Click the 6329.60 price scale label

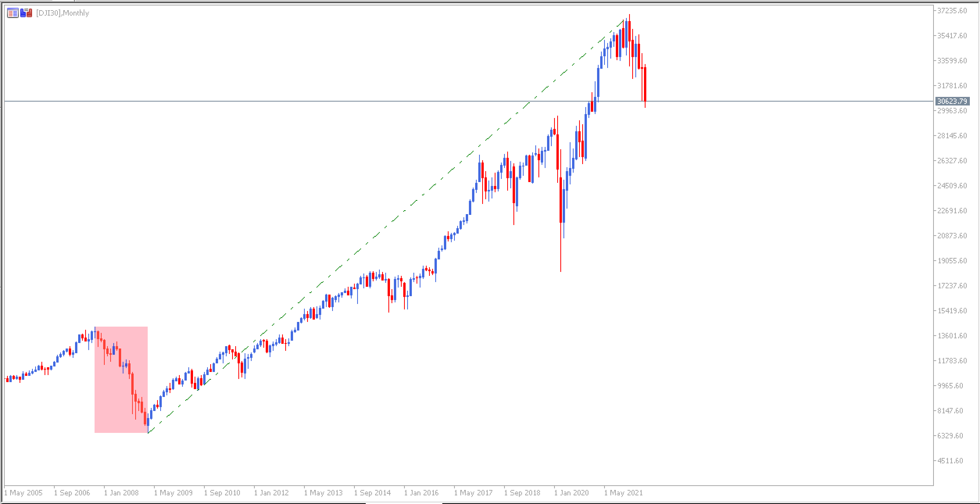950,436
